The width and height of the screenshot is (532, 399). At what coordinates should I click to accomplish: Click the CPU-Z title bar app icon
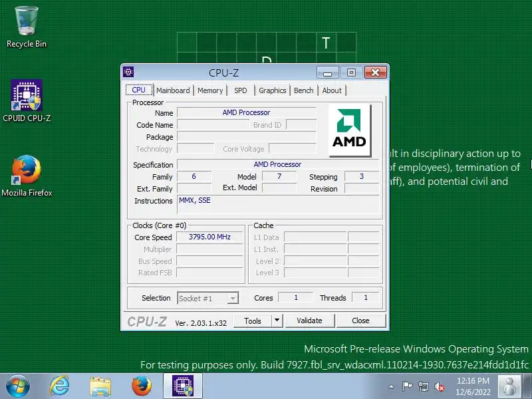(128, 72)
